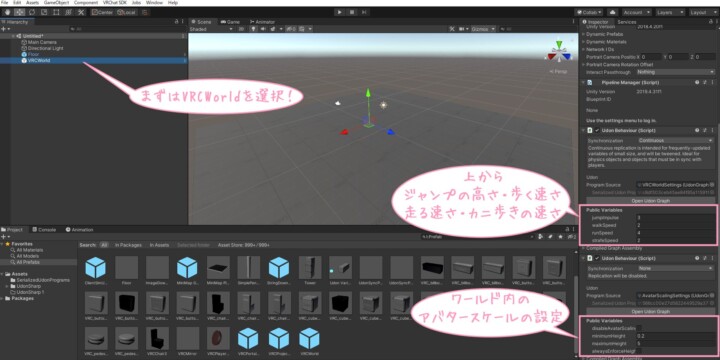
Task: Click the Play button
Action: (339, 12)
